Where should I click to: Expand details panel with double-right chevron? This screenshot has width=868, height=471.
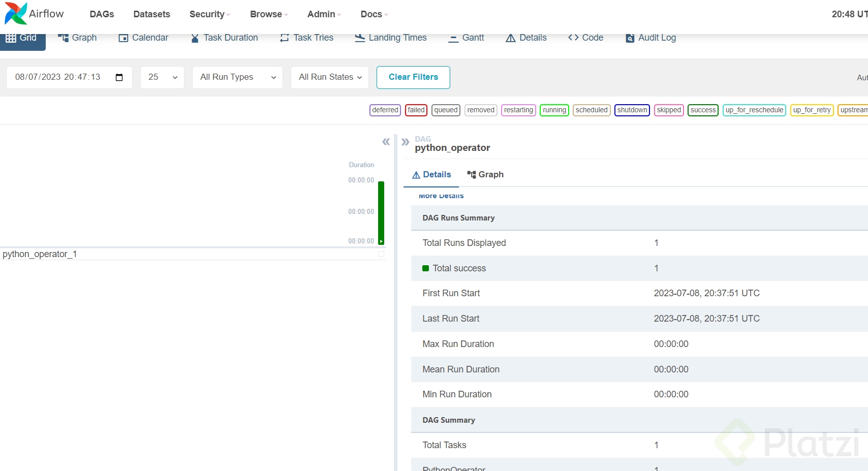405,142
